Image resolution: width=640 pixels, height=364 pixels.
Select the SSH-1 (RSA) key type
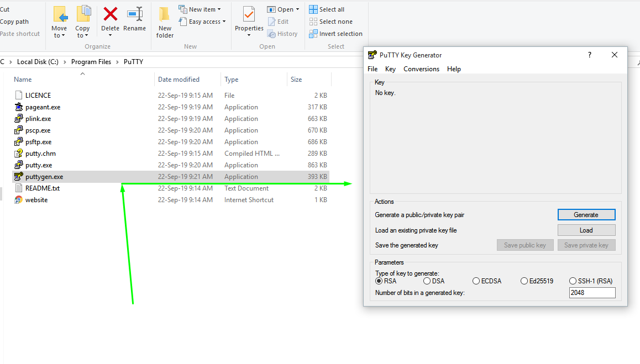tap(573, 281)
